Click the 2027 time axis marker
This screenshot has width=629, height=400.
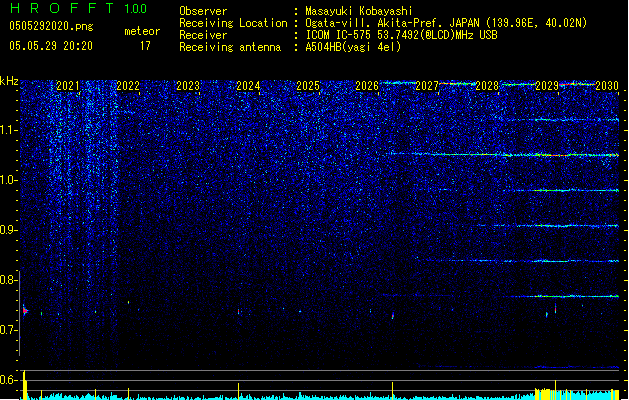click(x=427, y=86)
